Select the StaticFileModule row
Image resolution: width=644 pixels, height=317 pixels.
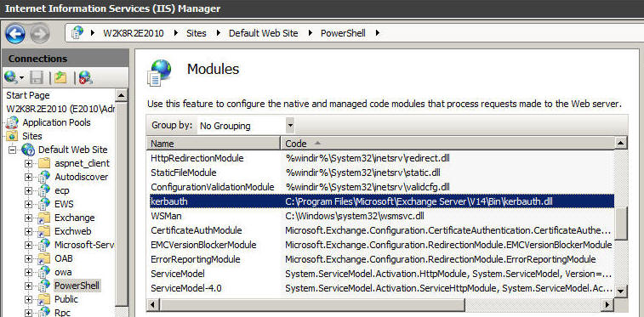(380, 173)
